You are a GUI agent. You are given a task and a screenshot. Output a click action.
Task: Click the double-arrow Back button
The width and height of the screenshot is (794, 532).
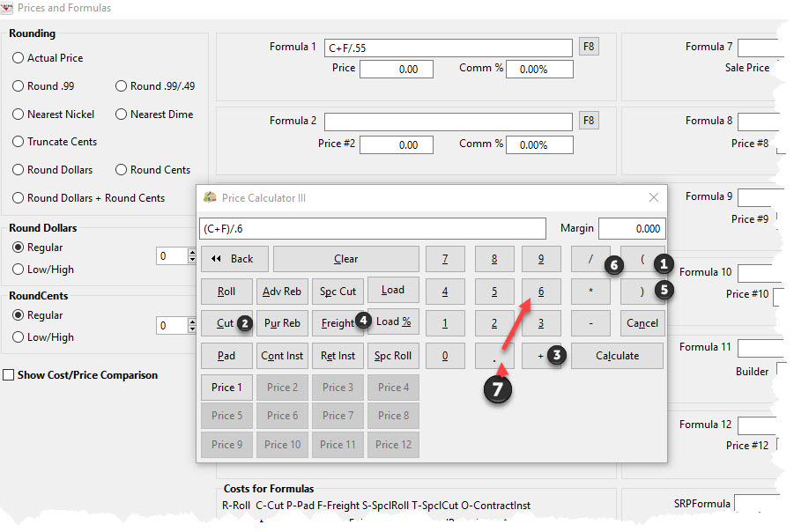point(234,258)
